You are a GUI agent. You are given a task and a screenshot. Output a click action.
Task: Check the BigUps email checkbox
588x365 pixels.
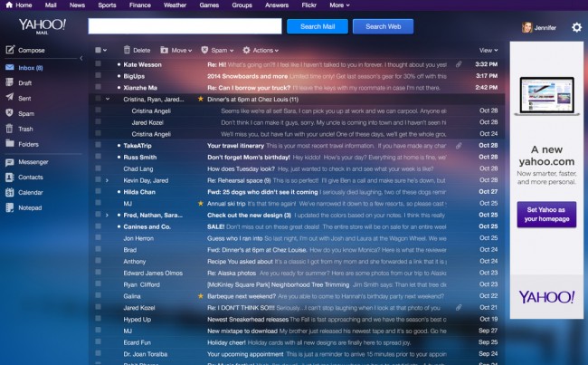(x=99, y=75)
